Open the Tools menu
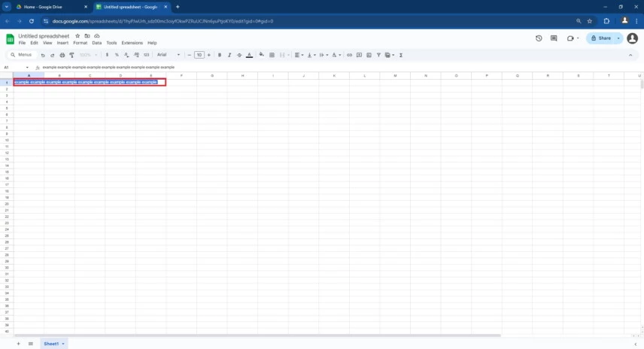The width and height of the screenshot is (644, 349). click(x=111, y=43)
